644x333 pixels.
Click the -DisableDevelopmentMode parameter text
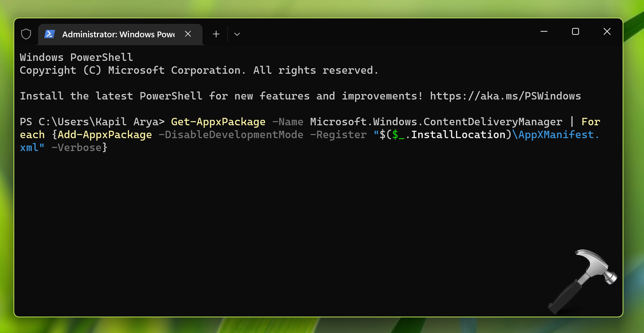[x=231, y=135]
